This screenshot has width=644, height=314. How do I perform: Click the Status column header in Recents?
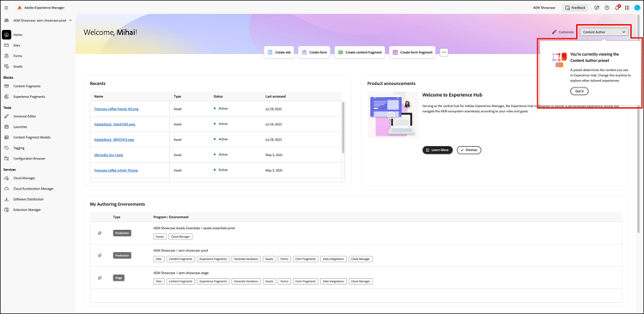pyautogui.click(x=218, y=96)
